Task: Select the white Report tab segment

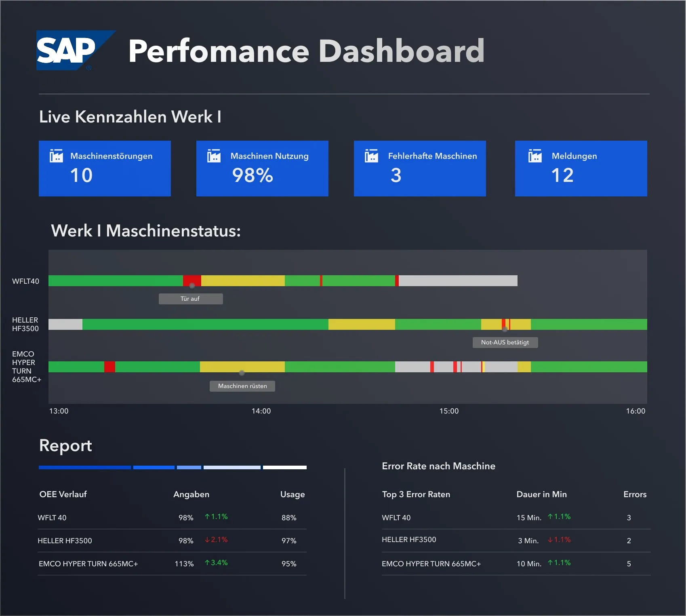Action: pos(284,467)
